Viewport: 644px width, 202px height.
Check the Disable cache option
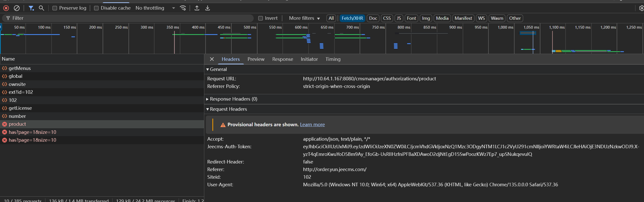click(x=96, y=8)
